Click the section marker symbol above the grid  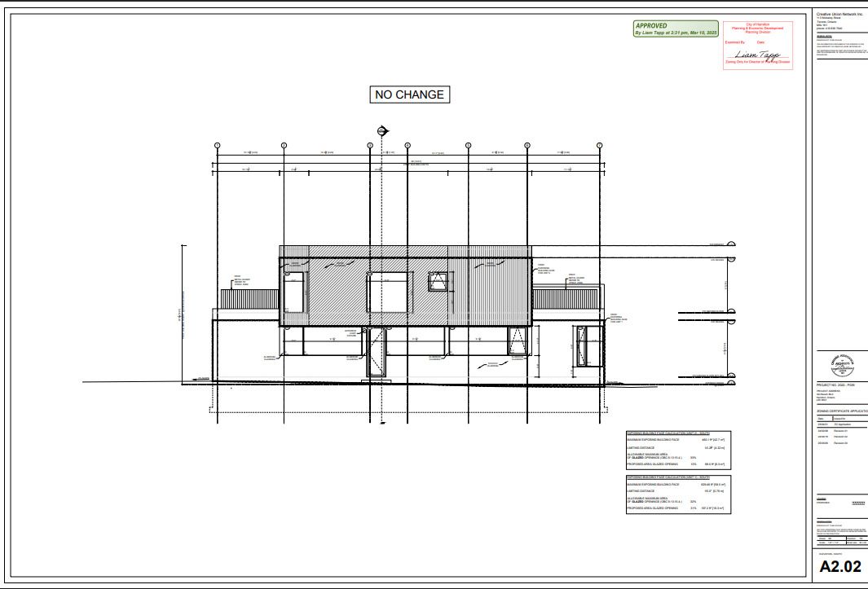click(x=382, y=131)
